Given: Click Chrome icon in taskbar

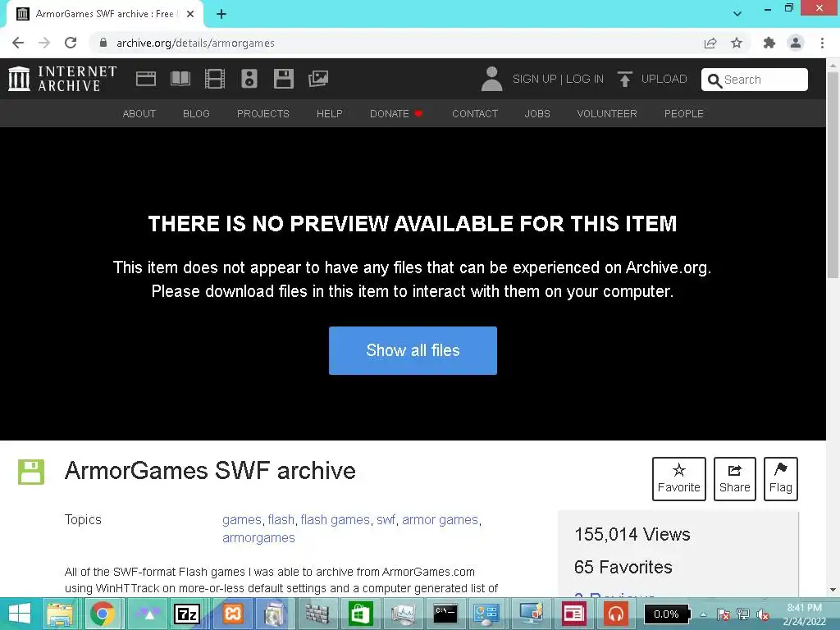Looking at the screenshot, I should pos(102,614).
